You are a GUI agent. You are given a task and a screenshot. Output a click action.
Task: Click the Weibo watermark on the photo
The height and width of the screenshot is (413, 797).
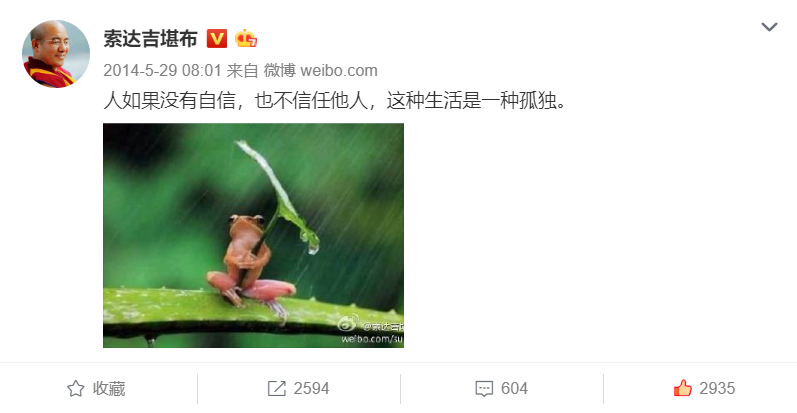click(371, 330)
